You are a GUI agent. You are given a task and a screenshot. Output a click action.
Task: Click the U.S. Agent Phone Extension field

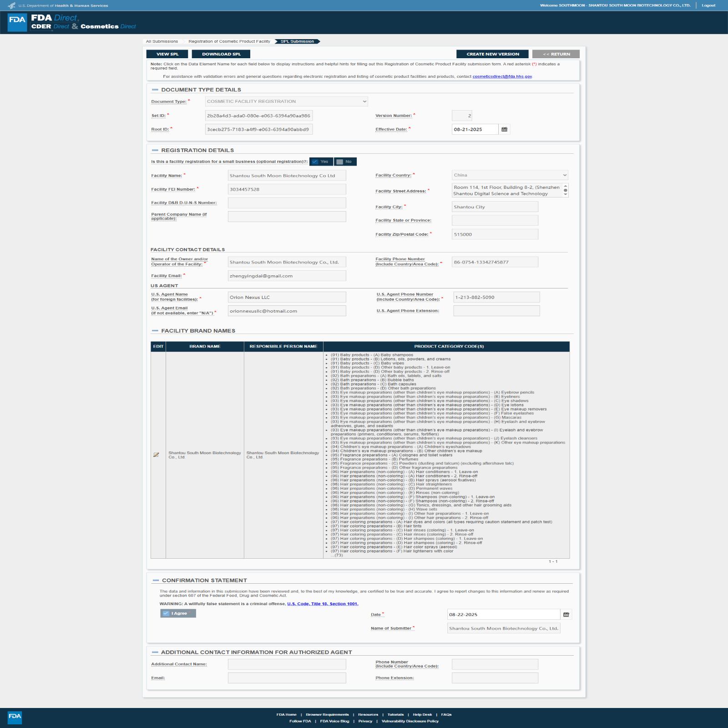497,311
